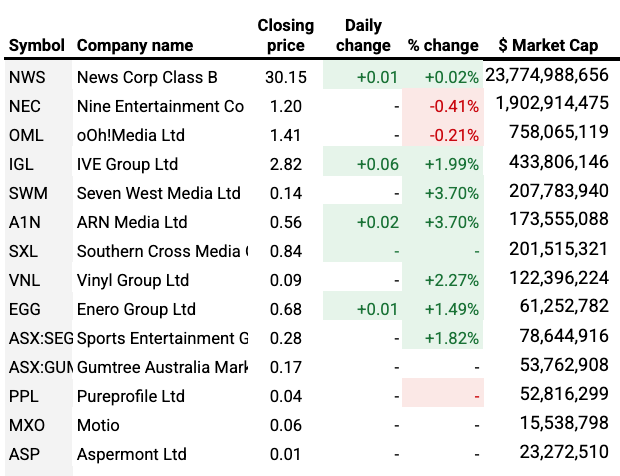Click the NWS symbol cell
This screenshot has height=476, width=620.
(x=26, y=77)
